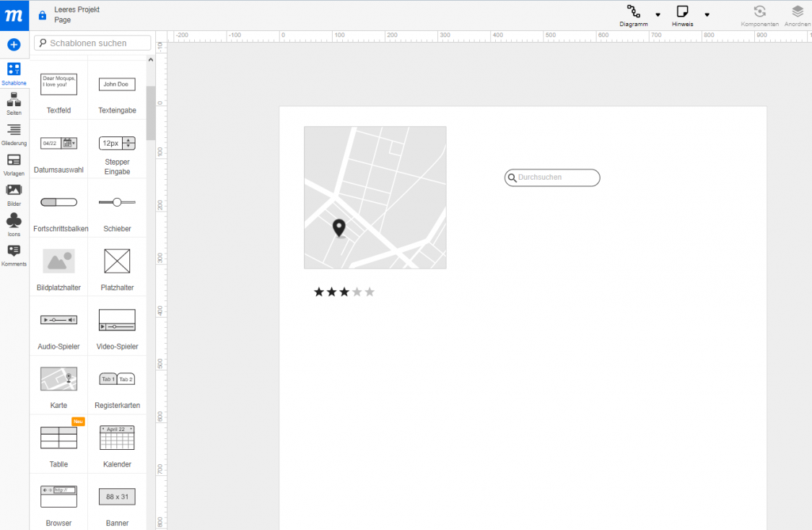Screen dimensions: 812x530
Task: Click the Fortschrittsbalken toggle stencil
Action: point(58,202)
